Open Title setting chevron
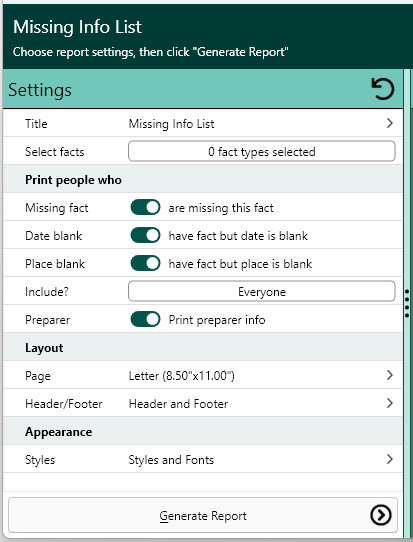 coord(389,123)
